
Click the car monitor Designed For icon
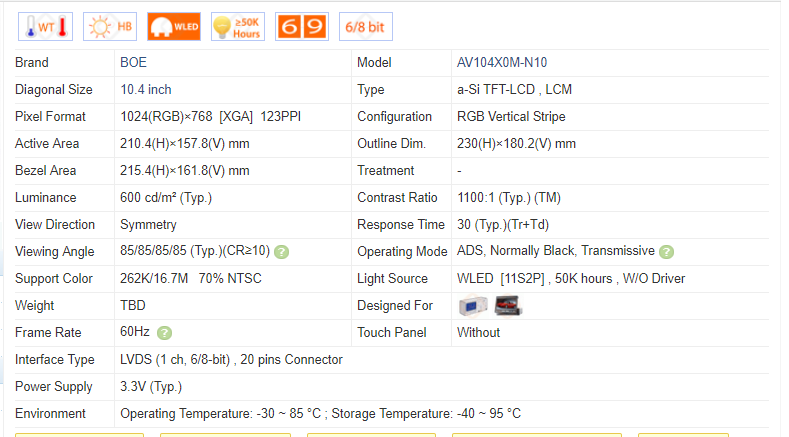(508, 306)
